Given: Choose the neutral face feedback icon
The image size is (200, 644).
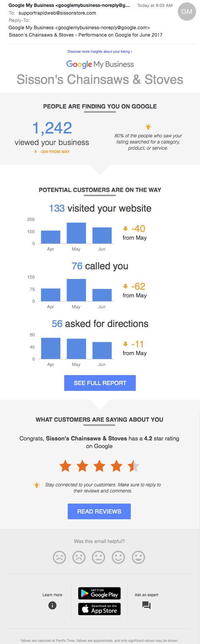Looking at the screenshot, I should 98,557.
